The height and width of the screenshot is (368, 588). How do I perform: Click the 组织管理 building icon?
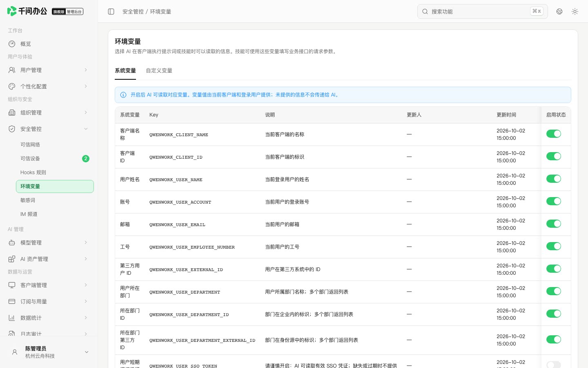point(12,112)
